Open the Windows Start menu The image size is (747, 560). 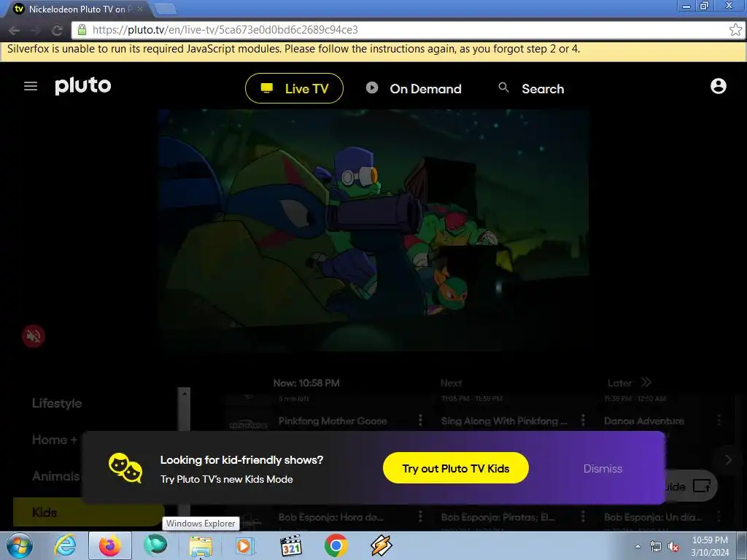pyautogui.click(x=19, y=545)
